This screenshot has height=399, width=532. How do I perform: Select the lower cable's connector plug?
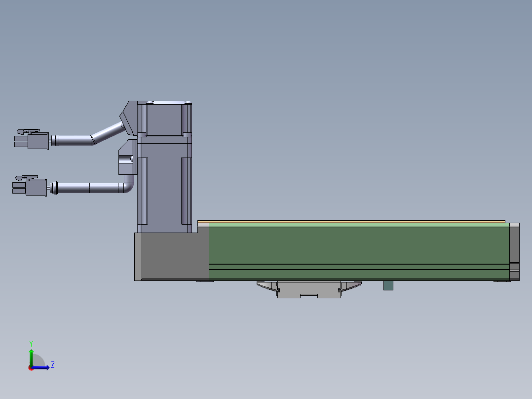coord(33,187)
